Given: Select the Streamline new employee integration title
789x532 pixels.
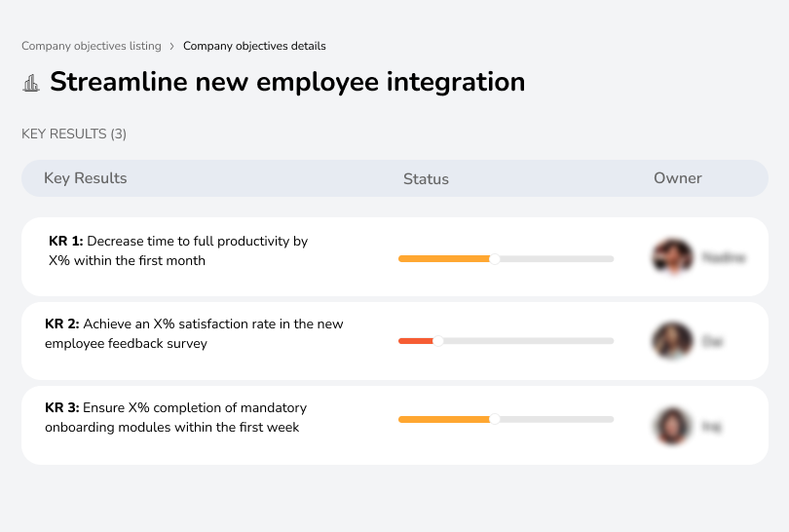Looking at the screenshot, I should click(287, 82).
